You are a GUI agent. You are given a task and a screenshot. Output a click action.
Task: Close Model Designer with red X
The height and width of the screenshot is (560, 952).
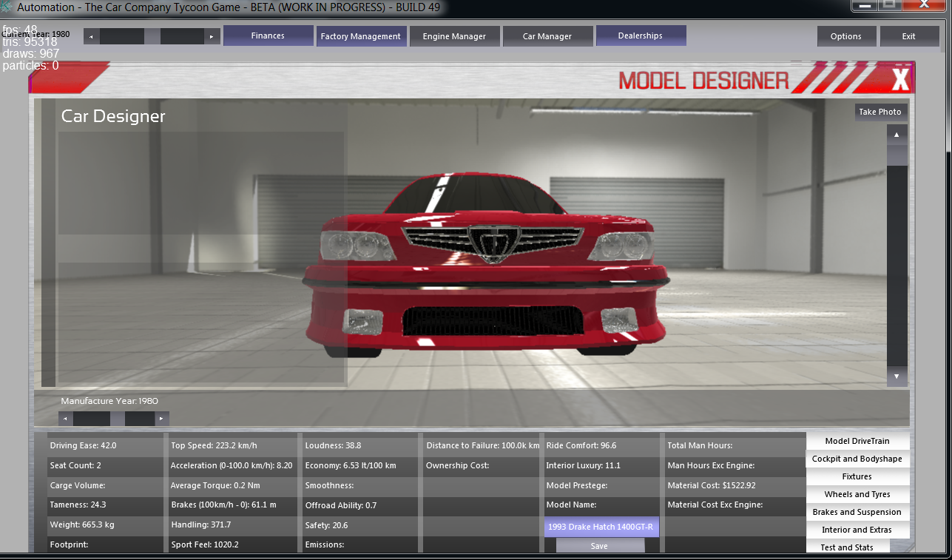(x=900, y=79)
